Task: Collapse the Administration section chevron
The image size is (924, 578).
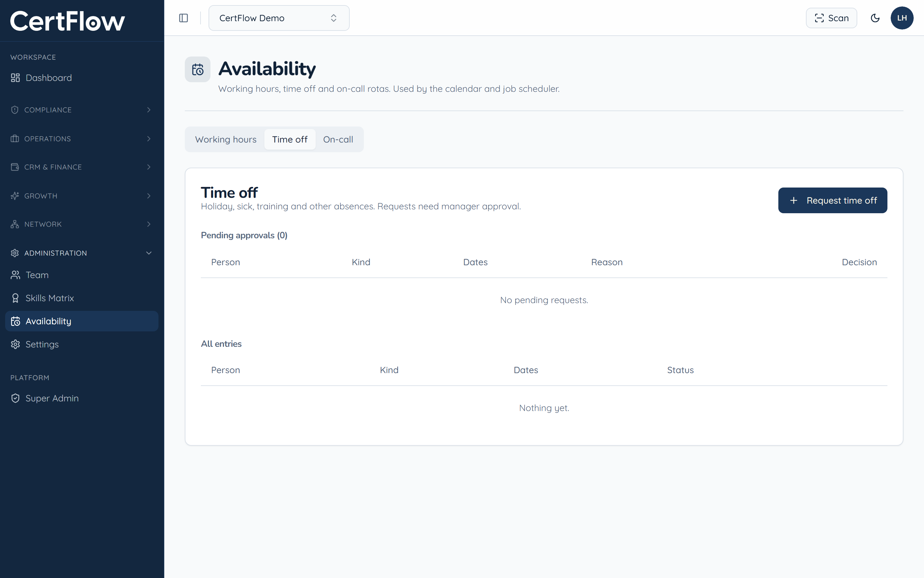Action: click(149, 253)
